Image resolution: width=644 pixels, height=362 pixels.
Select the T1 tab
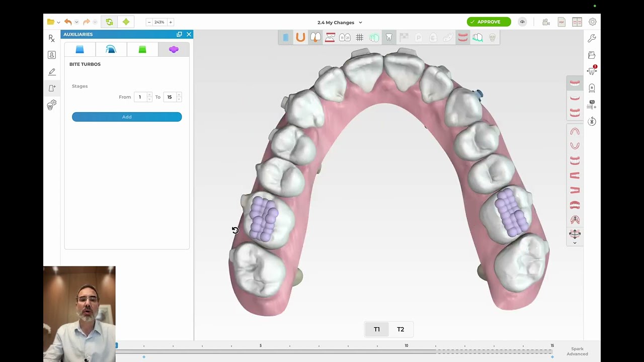[377, 329]
